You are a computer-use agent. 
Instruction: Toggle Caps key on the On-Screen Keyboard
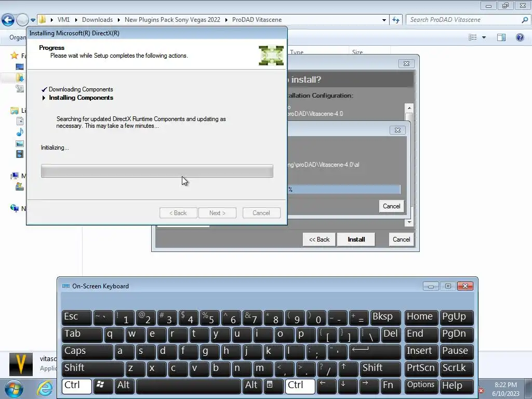point(87,352)
